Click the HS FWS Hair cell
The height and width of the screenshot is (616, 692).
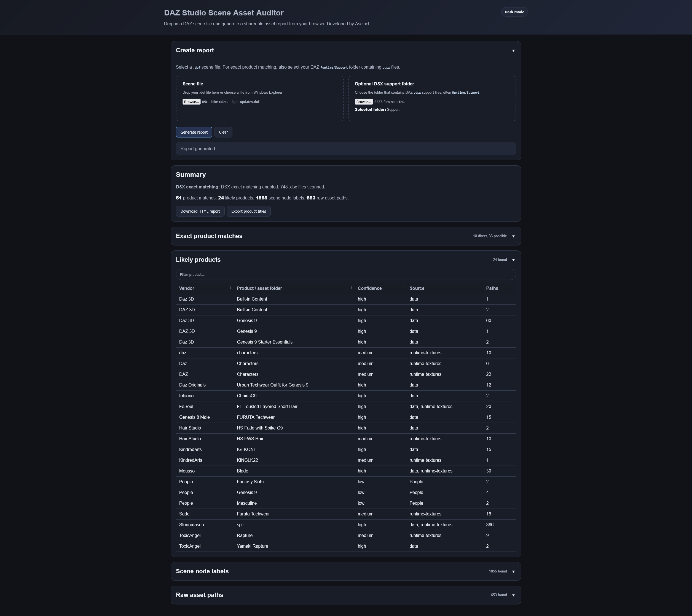[x=250, y=439]
